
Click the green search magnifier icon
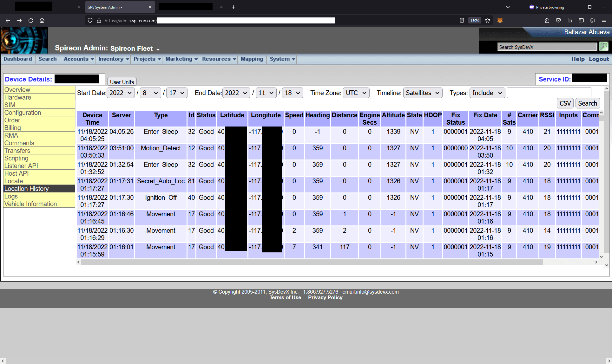pos(603,47)
